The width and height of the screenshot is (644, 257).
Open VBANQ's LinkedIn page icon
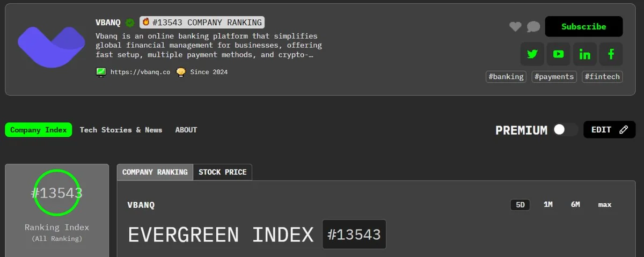coord(585,54)
